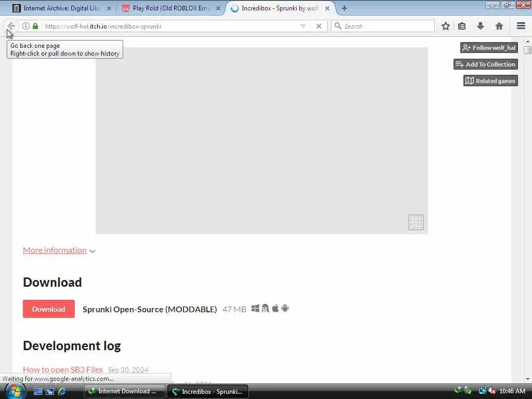This screenshot has height=399, width=532.
Task: Click the Sep 30, 2024 date text
Action: (128, 370)
